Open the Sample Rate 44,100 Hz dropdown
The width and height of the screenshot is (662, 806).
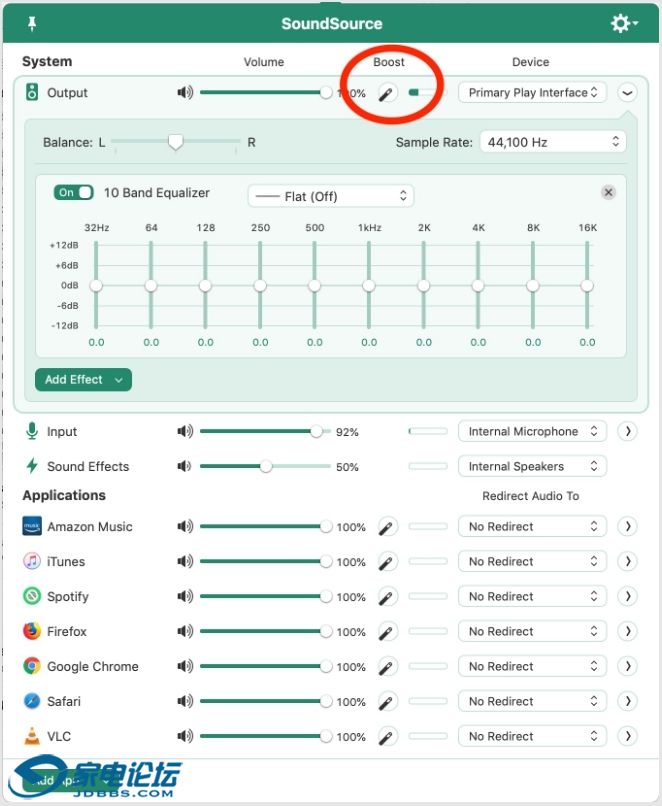tap(553, 142)
